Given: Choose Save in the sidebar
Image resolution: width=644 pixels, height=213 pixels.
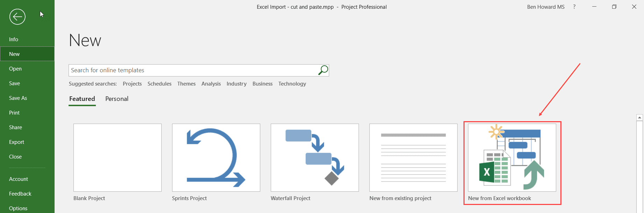Looking at the screenshot, I should [x=27, y=83].
